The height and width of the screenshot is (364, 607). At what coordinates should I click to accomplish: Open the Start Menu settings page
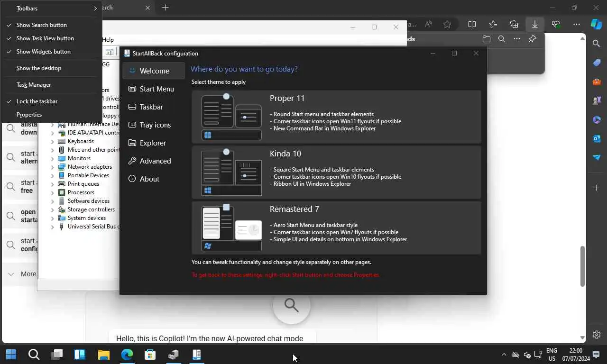pos(153,89)
